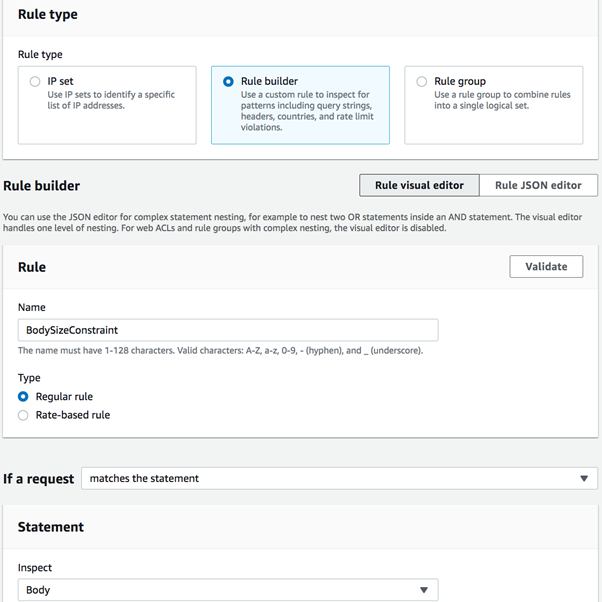
Task: Click the arrow on If a request dropdown
Action: click(585, 479)
